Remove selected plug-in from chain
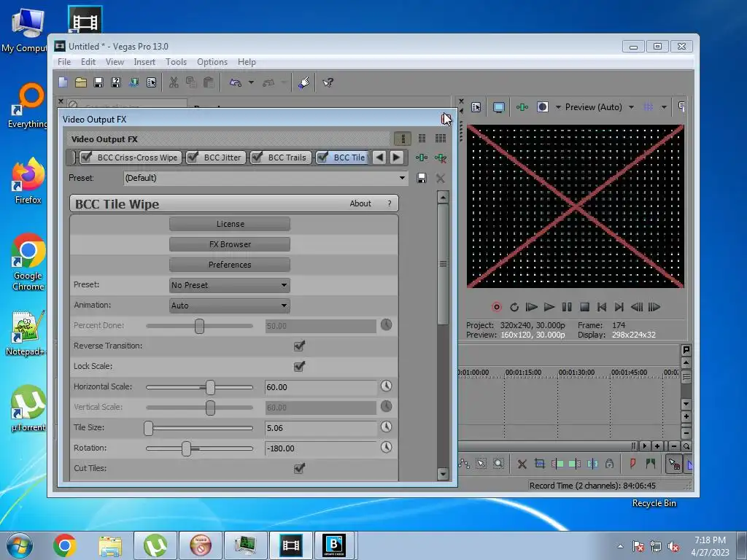 (x=440, y=157)
